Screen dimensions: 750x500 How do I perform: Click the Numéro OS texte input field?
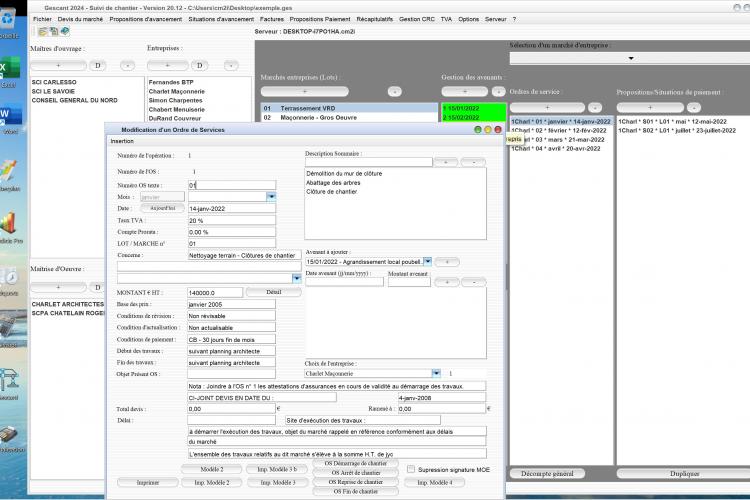232,185
